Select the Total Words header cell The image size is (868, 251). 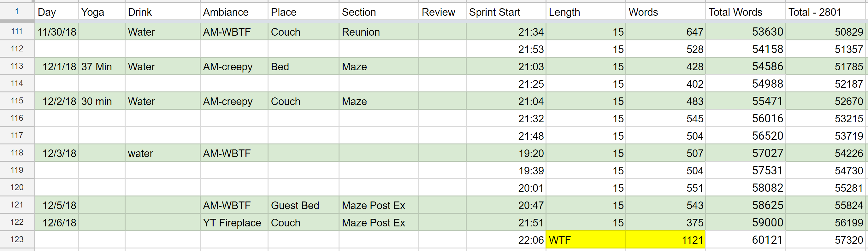(745, 12)
